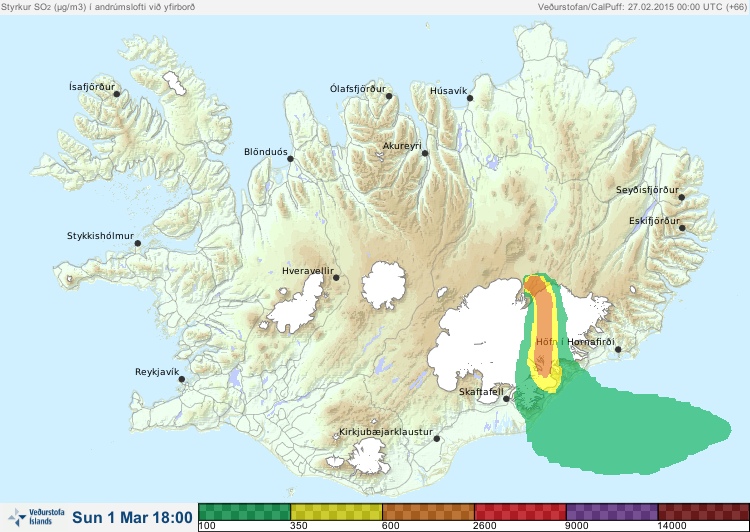Screen dimensions: 750x532
Task: Click the Höfn í Hornafirði marker dot
Action: [x=618, y=349]
